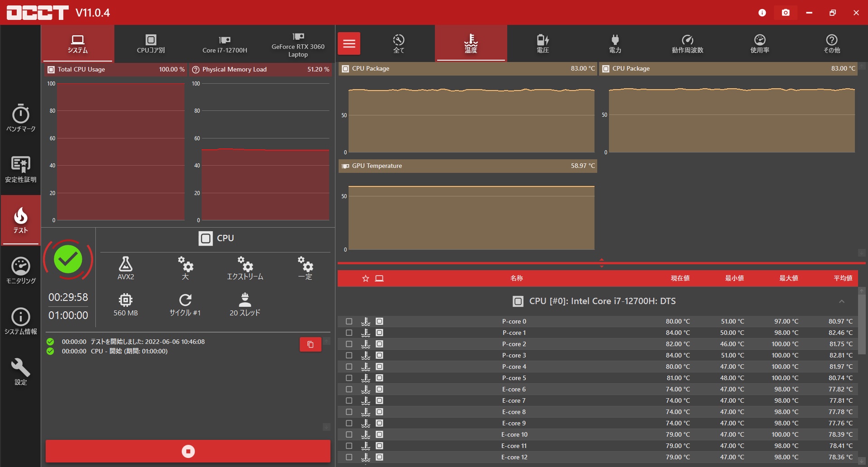Open the 安定性証明 stability certificate section
This screenshot has width=868, height=467.
[21, 169]
